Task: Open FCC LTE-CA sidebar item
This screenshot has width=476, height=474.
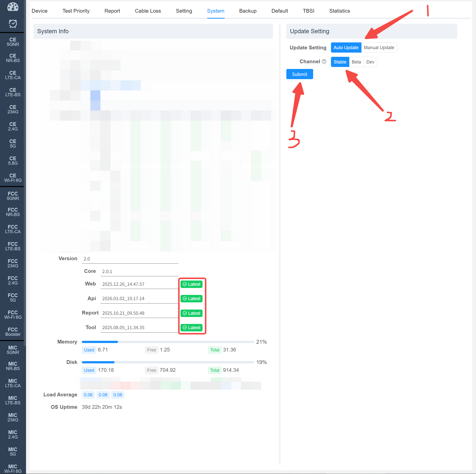Action: [13, 229]
